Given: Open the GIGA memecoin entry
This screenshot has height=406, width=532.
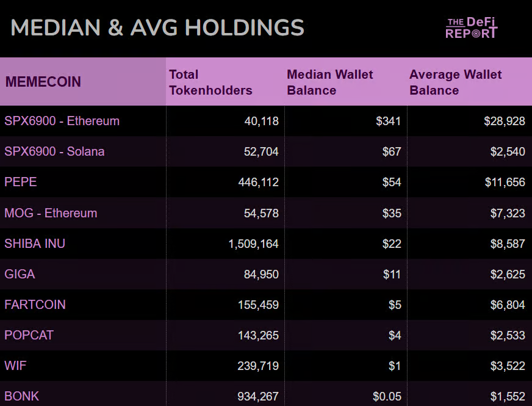Looking at the screenshot, I should tap(20, 274).
